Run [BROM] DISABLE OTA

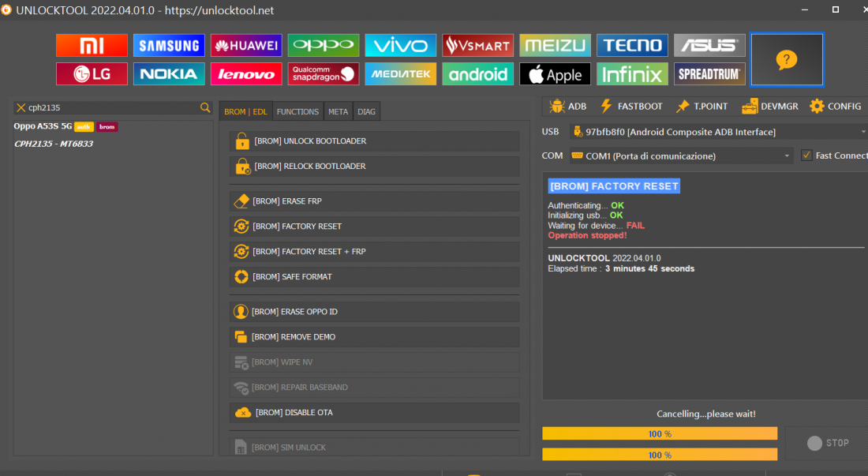[374, 413]
